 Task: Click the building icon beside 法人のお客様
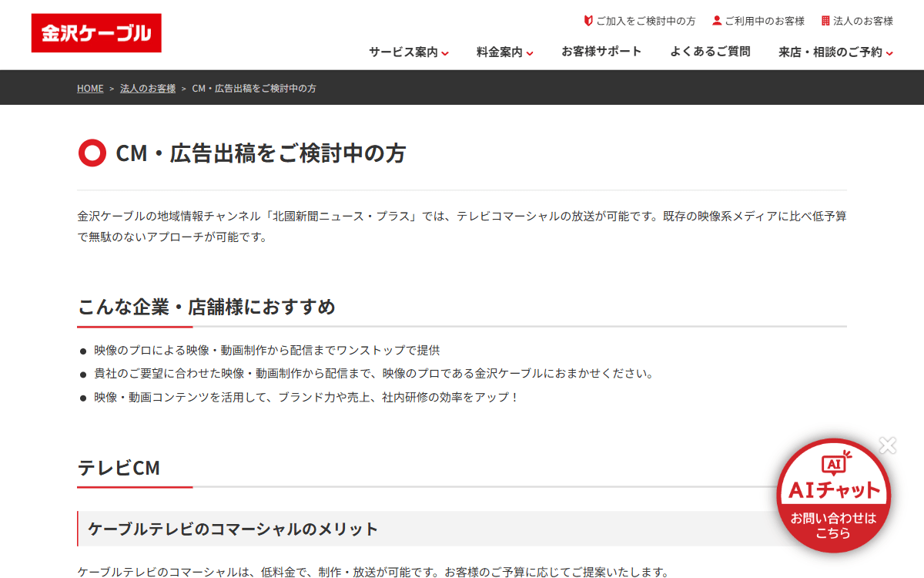click(x=825, y=21)
